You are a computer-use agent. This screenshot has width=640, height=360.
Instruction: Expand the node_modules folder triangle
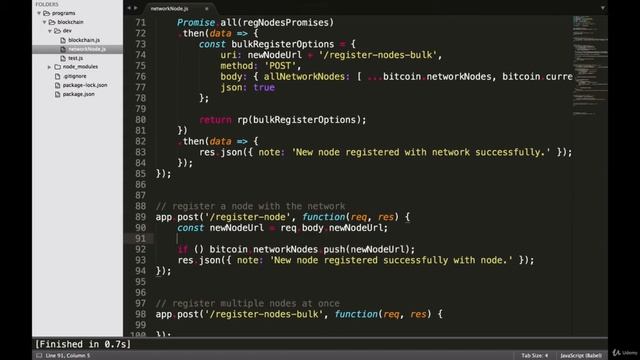point(50,67)
